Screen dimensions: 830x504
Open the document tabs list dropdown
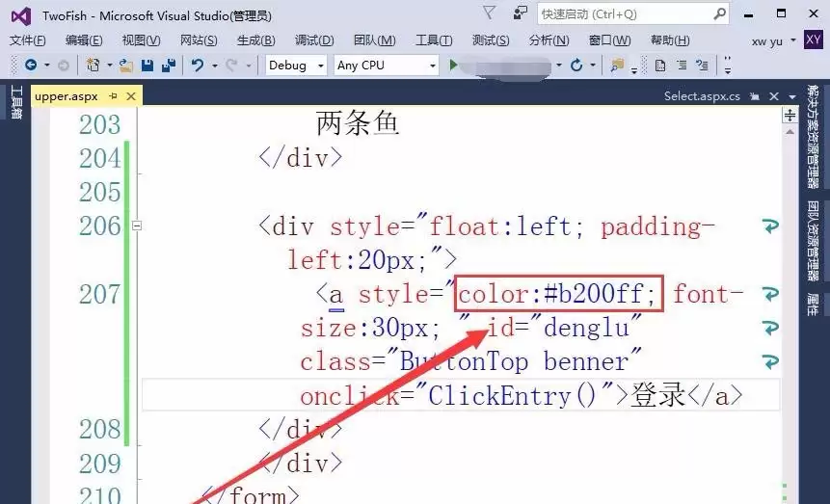click(x=792, y=97)
